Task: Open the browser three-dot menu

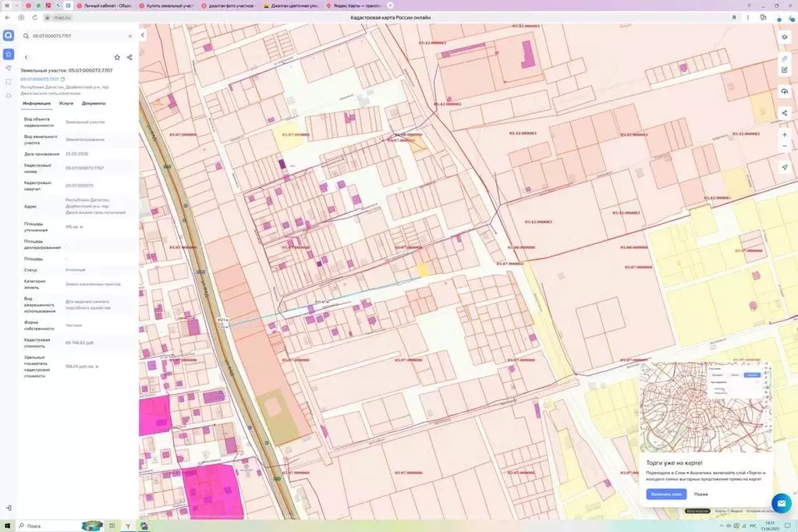Action: click(x=747, y=17)
